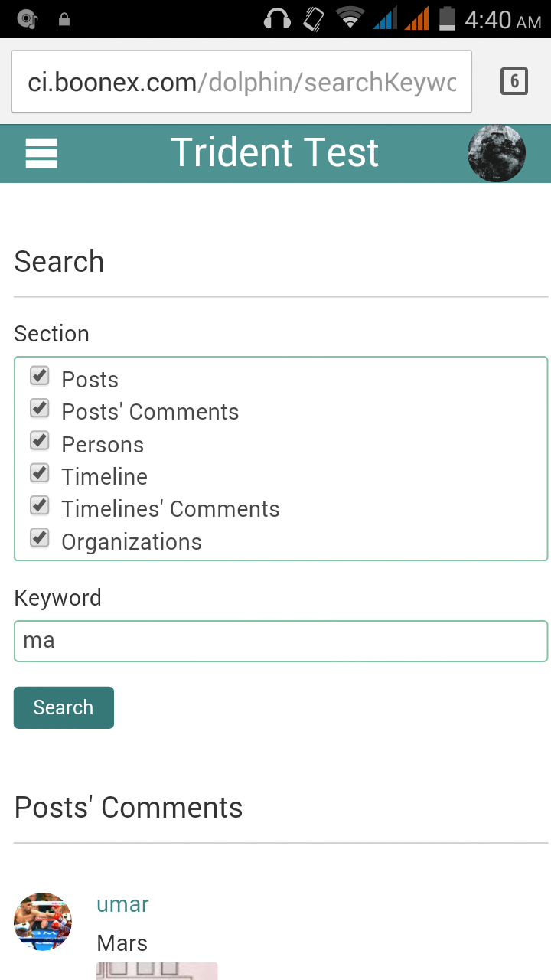Tap the lock icon in status bar
The height and width of the screenshot is (980, 551).
(x=64, y=20)
